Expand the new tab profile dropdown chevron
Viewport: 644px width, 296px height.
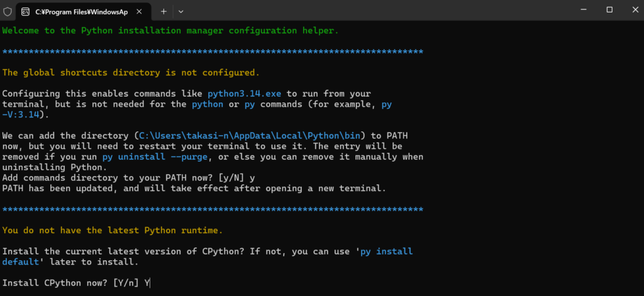[181, 11]
